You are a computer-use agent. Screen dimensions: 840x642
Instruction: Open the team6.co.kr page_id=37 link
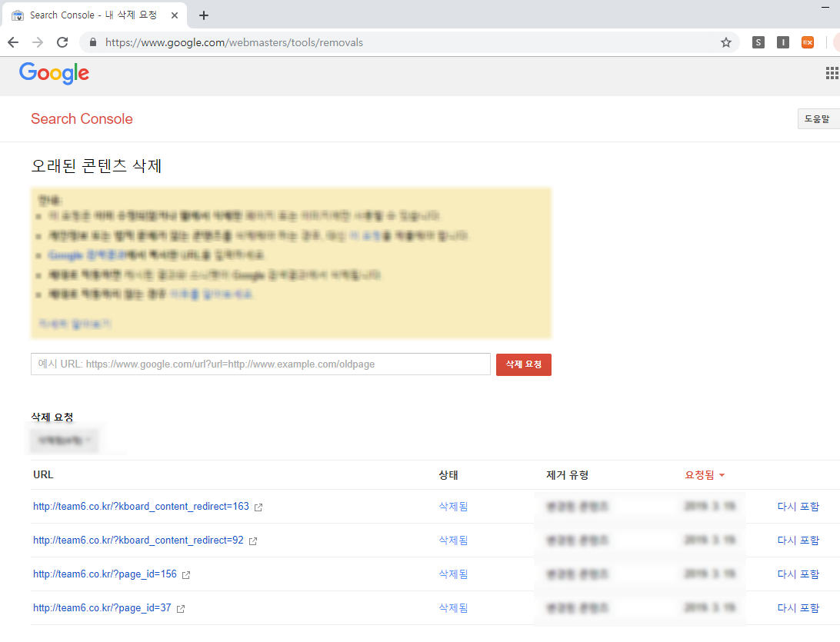pyautogui.click(x=102, y=608)
